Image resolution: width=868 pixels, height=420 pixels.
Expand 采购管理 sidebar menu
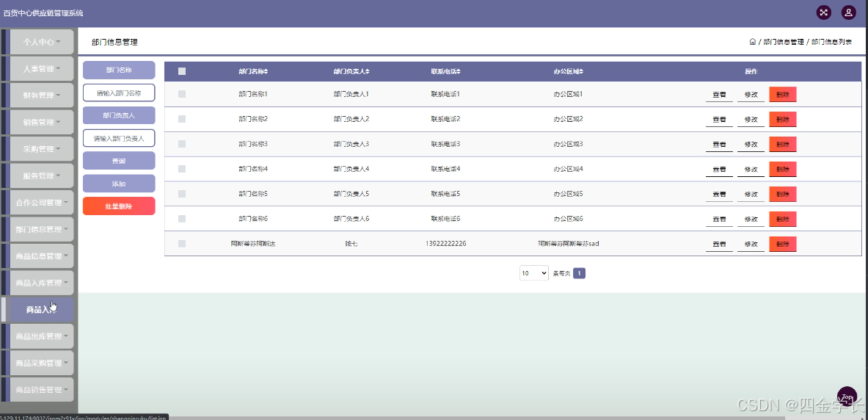point(42,149)
